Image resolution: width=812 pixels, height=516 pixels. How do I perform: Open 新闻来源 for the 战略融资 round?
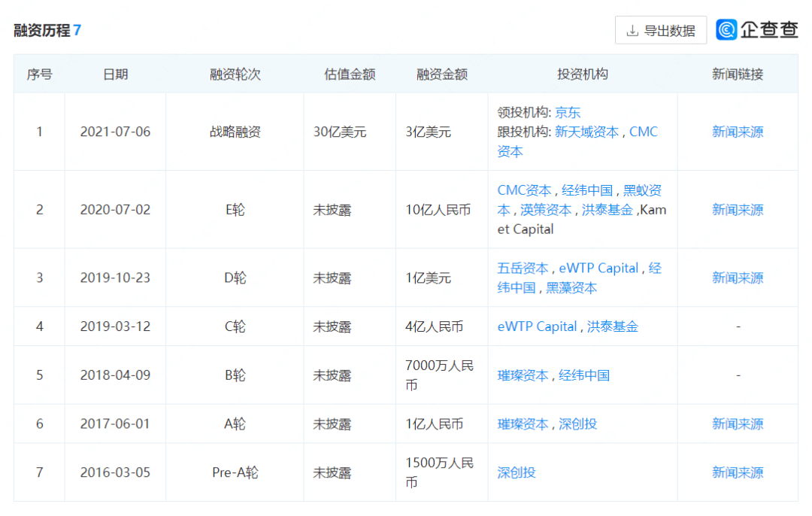pos(738,132)
